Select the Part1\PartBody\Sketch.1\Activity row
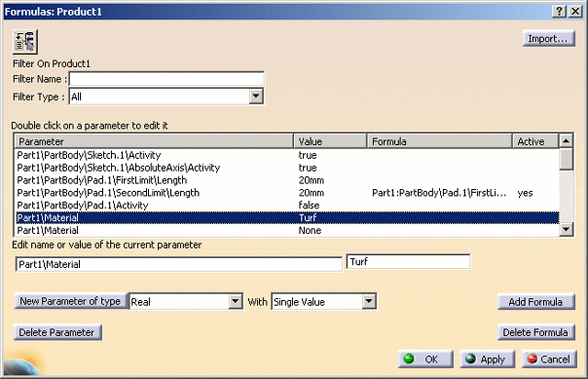This screenshot has width=588, height=379. click(287, 155)
